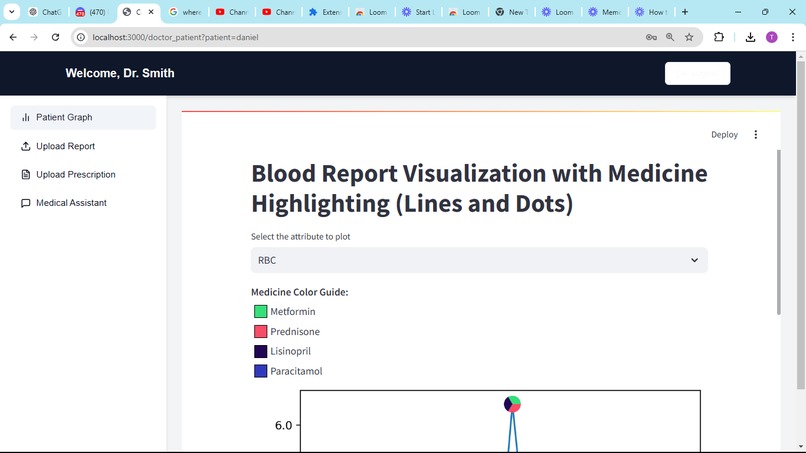The width and height of the screenshot is (806, 453).
Task: Open the Chrome three-dot menu
Action: click(x=793, y=37)
